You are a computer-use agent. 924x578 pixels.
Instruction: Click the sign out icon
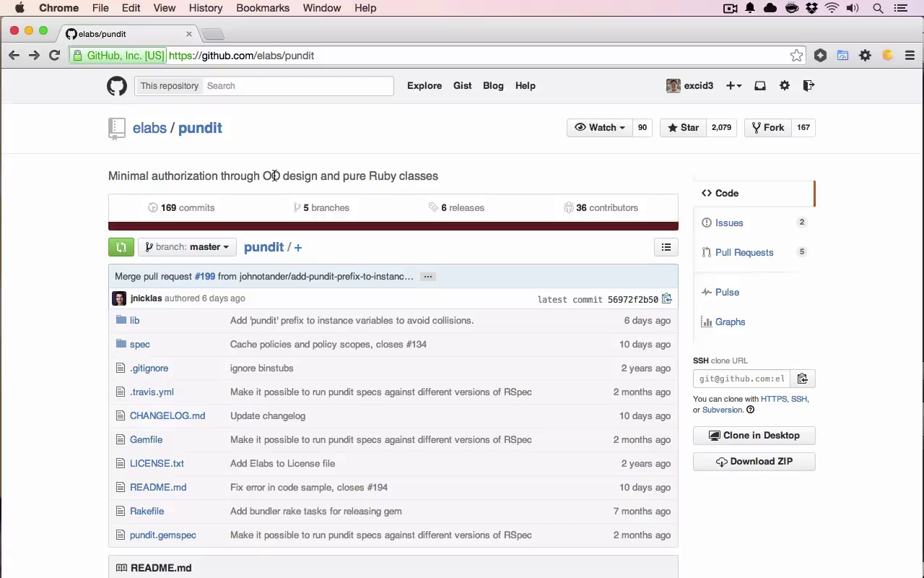pos(808,85)
